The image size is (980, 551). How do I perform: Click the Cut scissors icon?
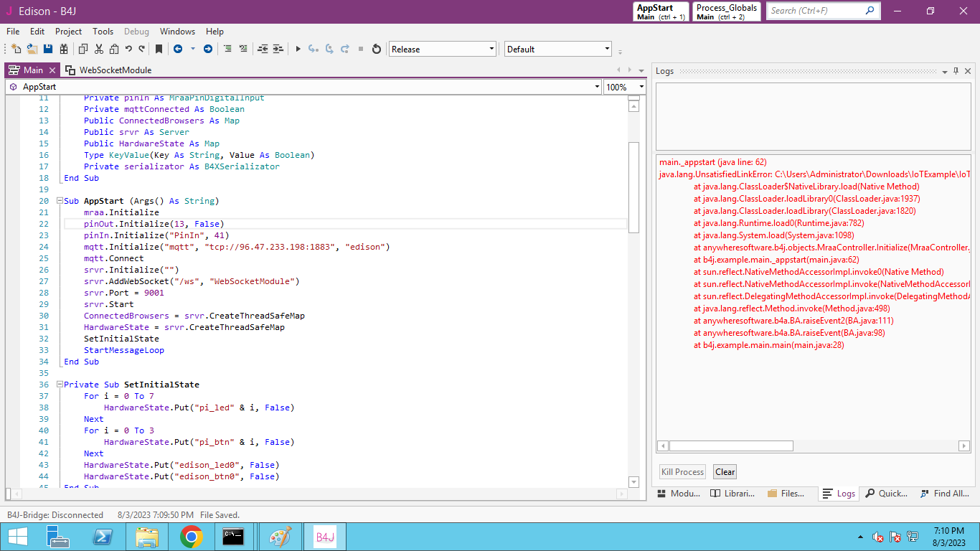click(98, 49)
